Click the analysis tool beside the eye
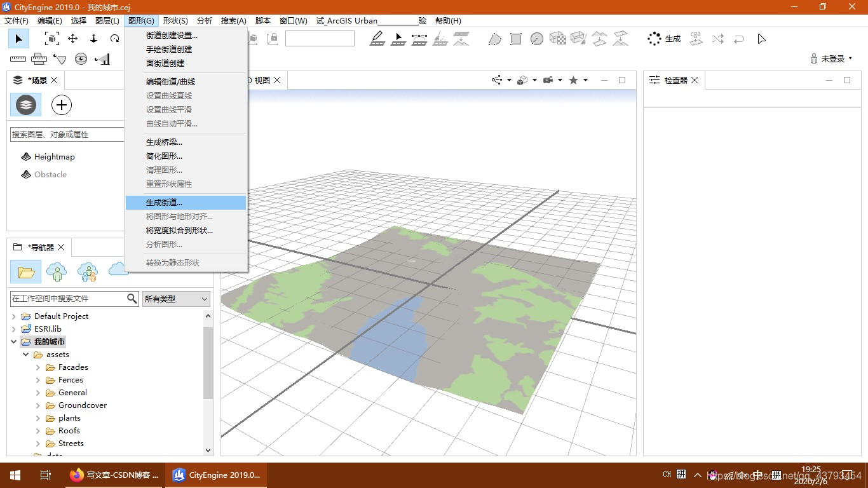The image size is (868, 488). (102, 59)
